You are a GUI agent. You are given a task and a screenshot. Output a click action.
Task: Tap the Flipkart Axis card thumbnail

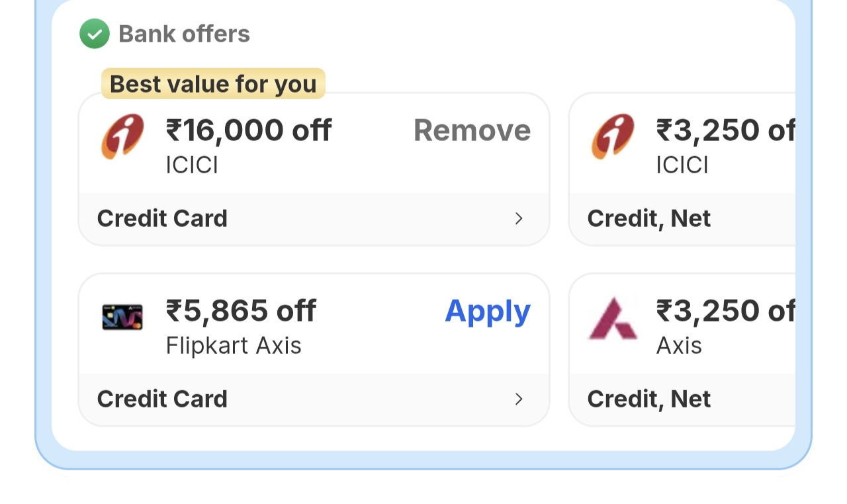122,317
